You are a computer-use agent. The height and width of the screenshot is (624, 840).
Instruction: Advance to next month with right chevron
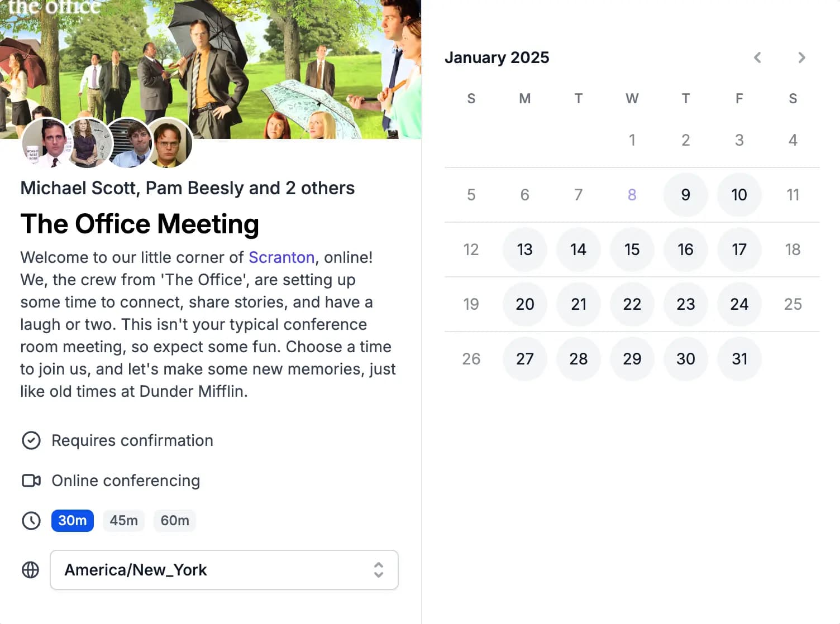click(801, 57)
